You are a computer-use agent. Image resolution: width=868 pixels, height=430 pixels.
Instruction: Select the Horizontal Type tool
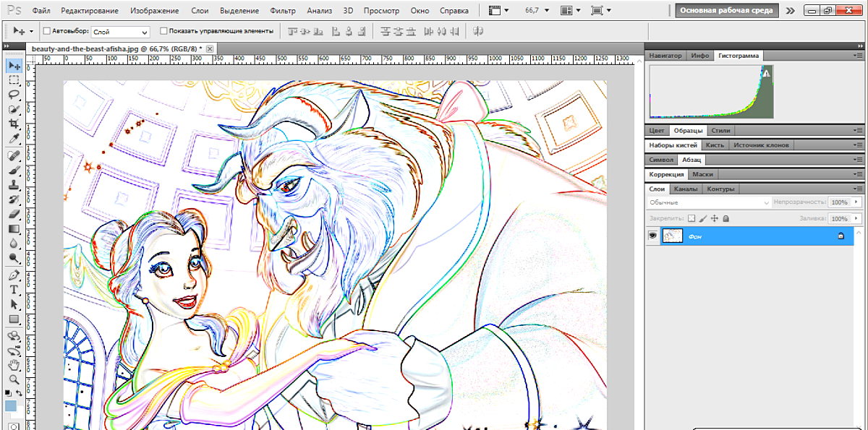[14, 290]
